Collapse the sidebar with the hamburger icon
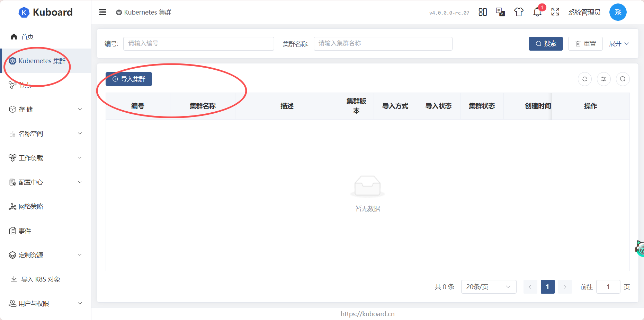 pyautogui.click(x=102, y=12)
